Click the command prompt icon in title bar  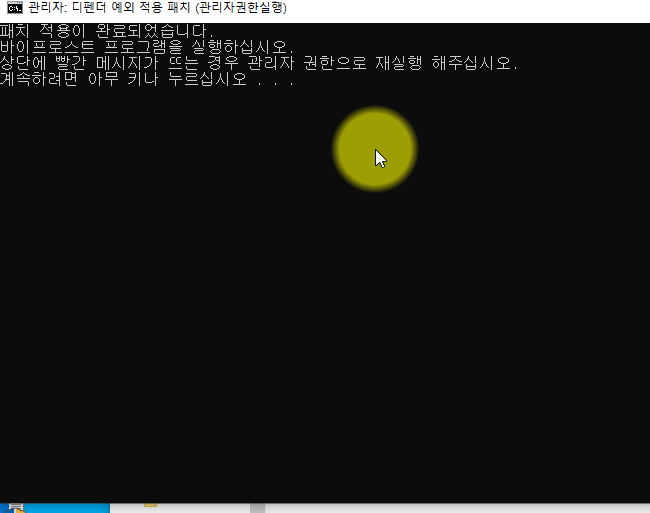click(x=15, y=8)
